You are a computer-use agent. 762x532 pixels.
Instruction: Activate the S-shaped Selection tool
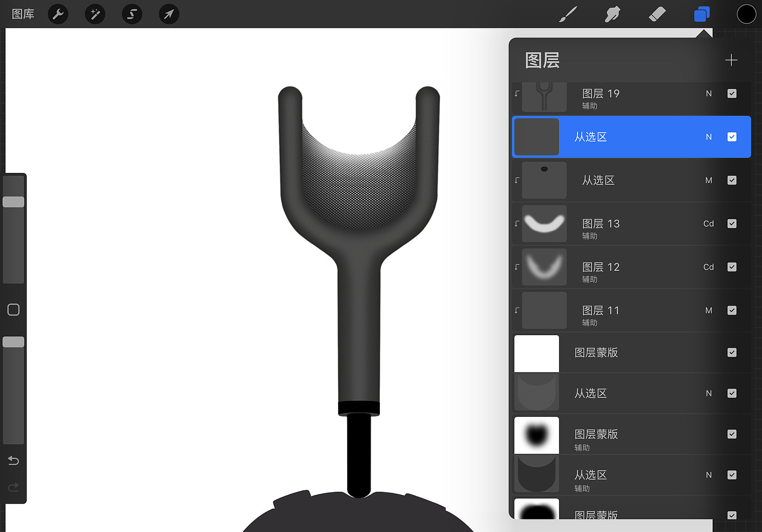(x=132, y=14)
